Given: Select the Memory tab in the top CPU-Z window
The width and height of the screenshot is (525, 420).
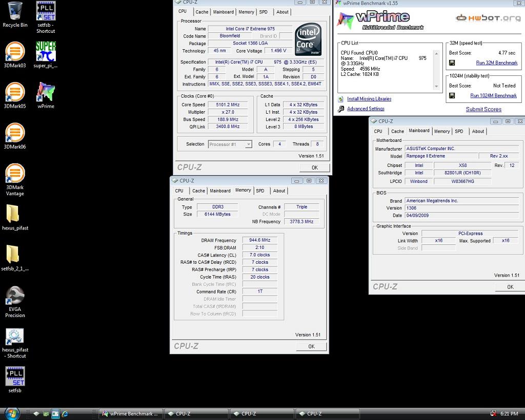Looking at the screenshot, I should coord(246,12).
